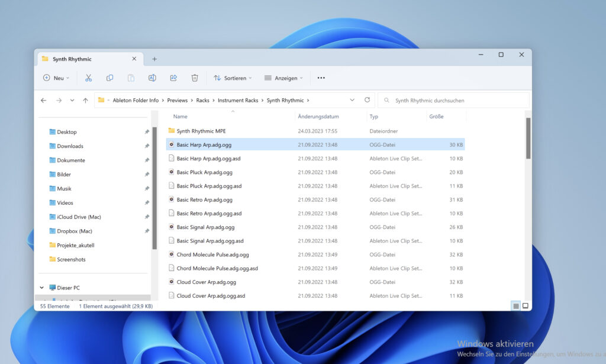606x364 pixels.
Task: Open iCloud Drive (Mac) in sidebar
Action: coord(79,217)
